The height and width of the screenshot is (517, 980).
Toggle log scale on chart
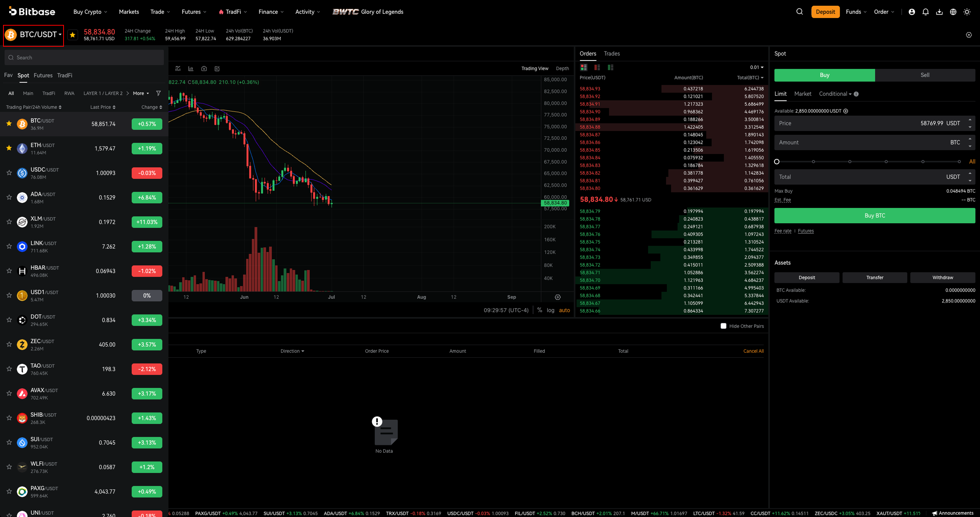point(550,310)
